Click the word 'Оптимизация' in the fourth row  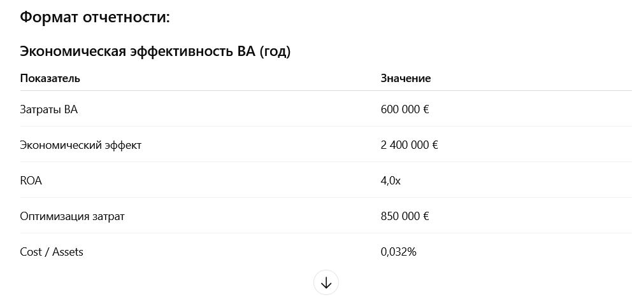tap(55, 216)
